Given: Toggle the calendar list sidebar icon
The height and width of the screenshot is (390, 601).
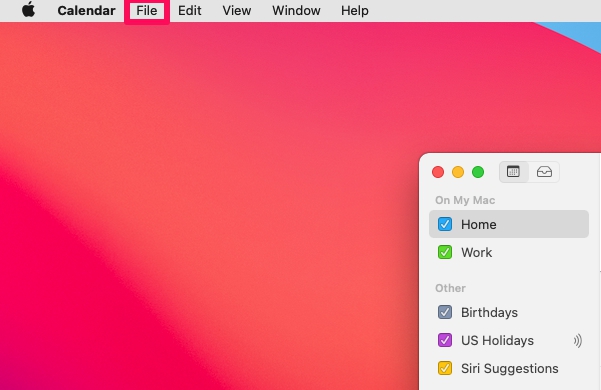Looking at the screenshot, I should click(513, 172).
